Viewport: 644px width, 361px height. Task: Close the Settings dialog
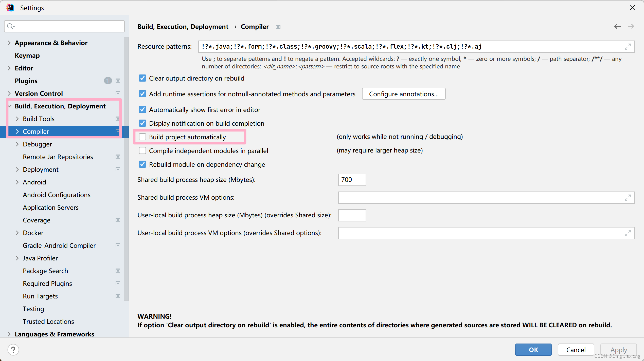tap(632, 8)
